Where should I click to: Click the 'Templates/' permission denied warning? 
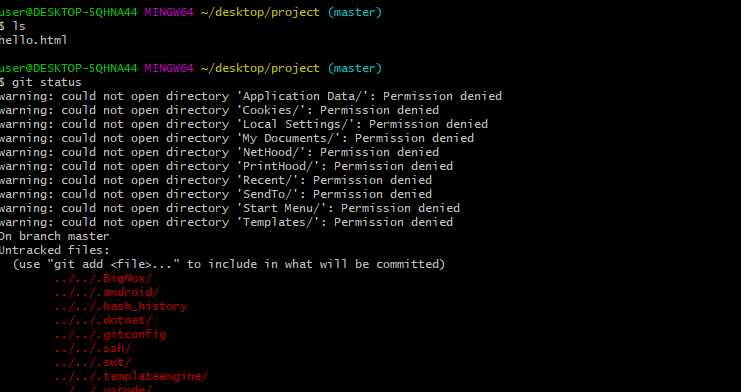[x=226, y=222]
